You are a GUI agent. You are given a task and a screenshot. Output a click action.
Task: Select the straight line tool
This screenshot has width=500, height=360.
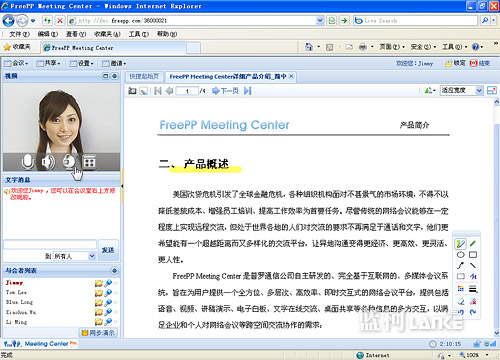point(473,265)
